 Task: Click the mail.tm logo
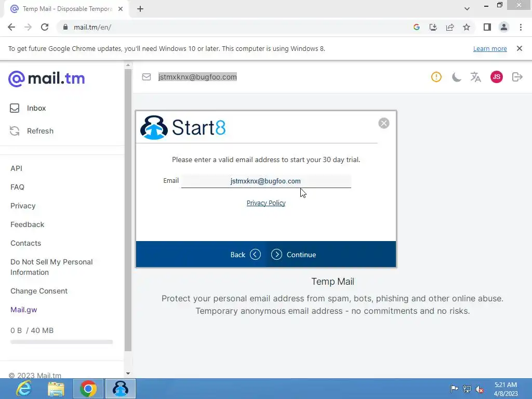point(46,79)
